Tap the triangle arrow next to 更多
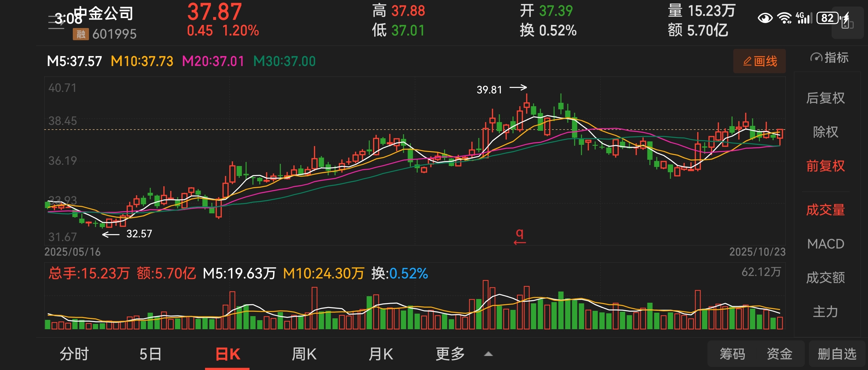 (x=488, y=354)
